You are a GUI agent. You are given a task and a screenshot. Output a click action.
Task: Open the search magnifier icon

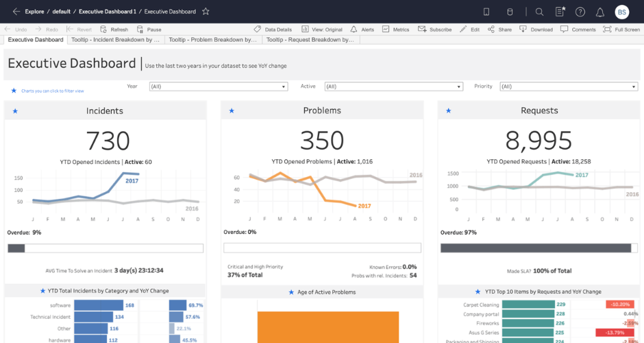pos(539,12)
